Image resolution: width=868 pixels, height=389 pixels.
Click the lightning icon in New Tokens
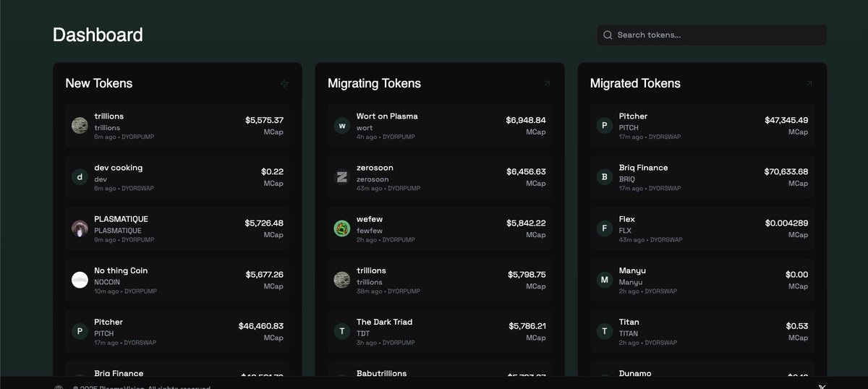coord(284,83)
